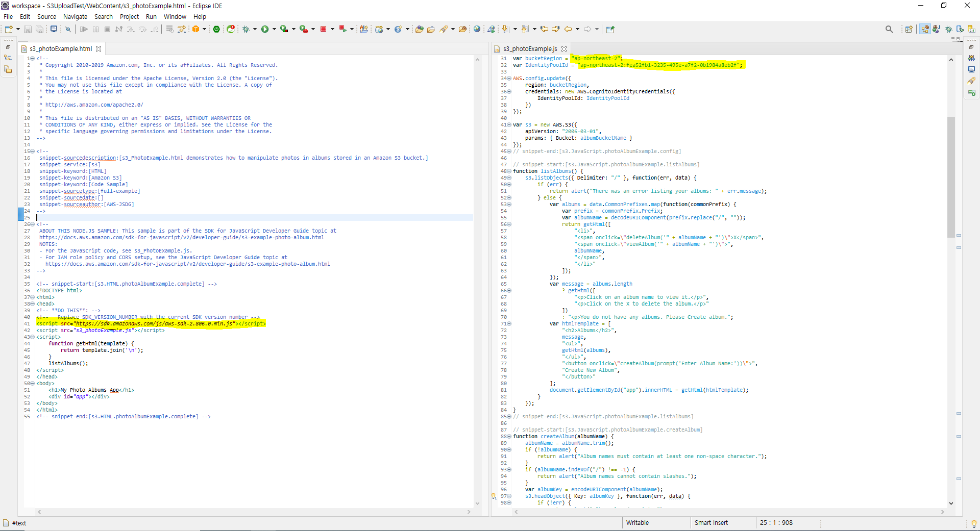
Task: Click the Search magnifier icon at top right
Action: 889,29
